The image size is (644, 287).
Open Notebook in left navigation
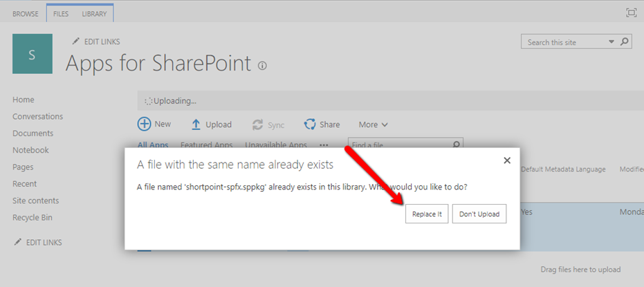(31, 150)
